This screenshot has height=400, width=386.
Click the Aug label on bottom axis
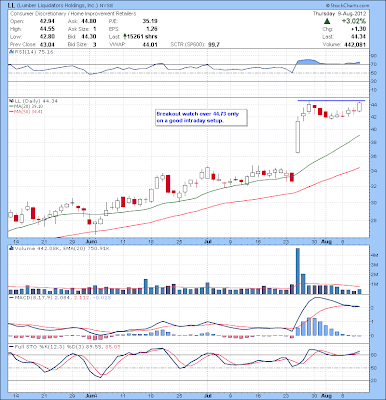pyautogui.click(x=326, y=395)
